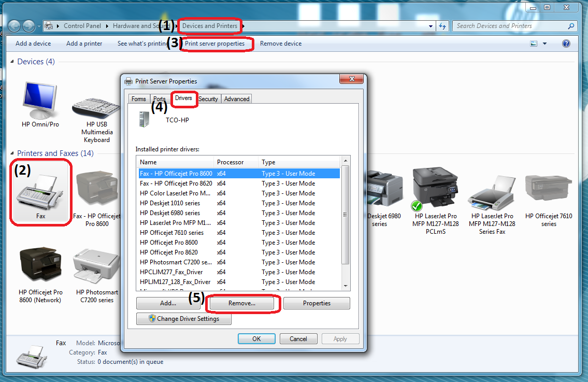588x382 pixels.
Task: Open the address bar history dropdown
Action: [431, 26]
